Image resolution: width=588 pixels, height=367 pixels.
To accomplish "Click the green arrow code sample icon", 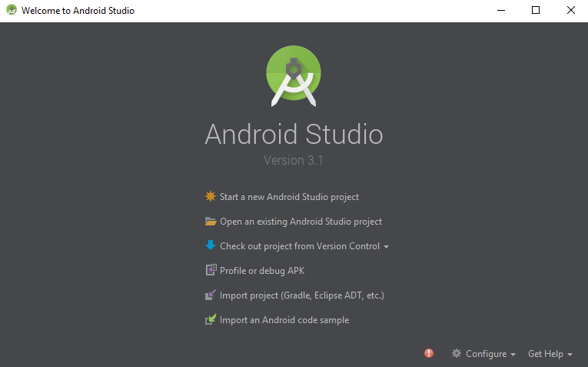I will (x=211, y=319).
